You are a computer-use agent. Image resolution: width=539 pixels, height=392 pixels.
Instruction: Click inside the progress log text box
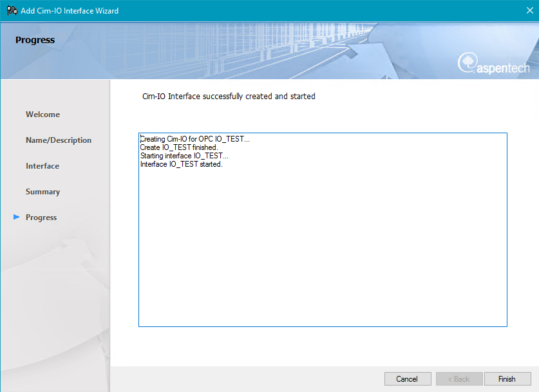click(x=323, y=230)
